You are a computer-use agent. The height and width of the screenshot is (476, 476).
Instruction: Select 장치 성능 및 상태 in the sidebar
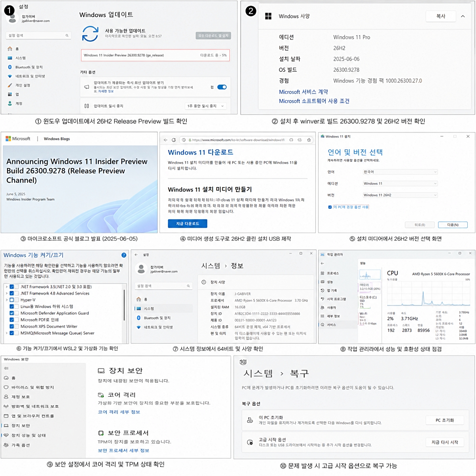tap(25, 435)
